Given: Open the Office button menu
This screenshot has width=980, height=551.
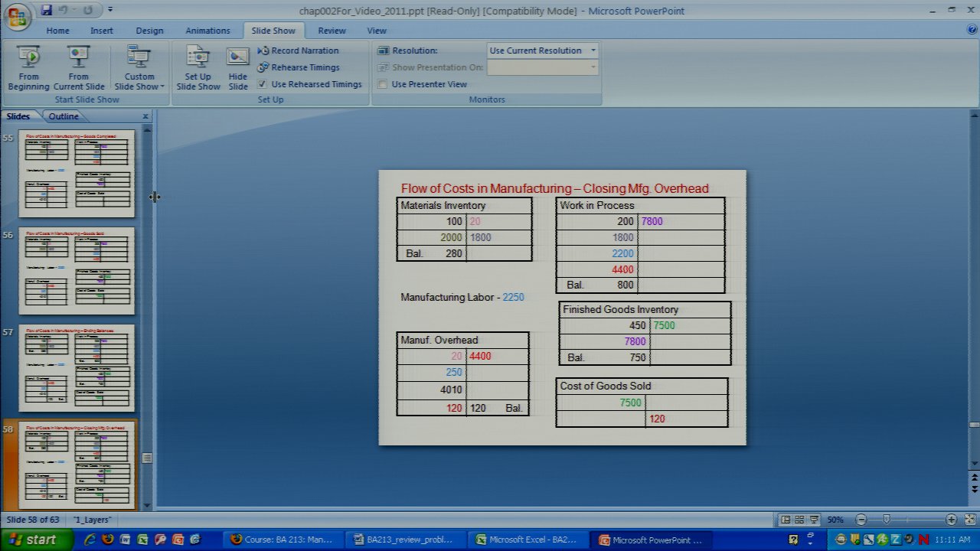Looking at the screenshot, I should [x=17, y=16].
